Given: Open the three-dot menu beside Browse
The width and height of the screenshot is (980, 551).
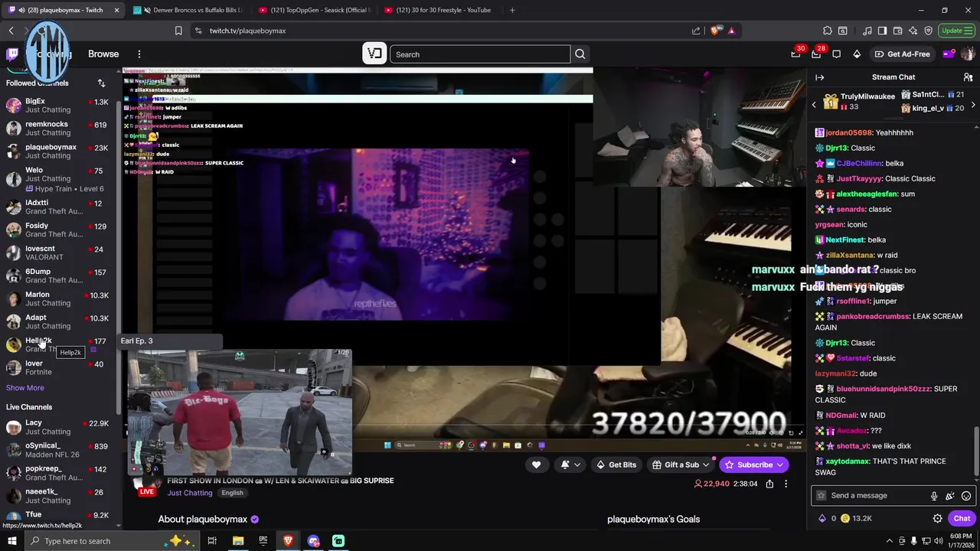Looking at the screenshot, I should click(139, 54).
